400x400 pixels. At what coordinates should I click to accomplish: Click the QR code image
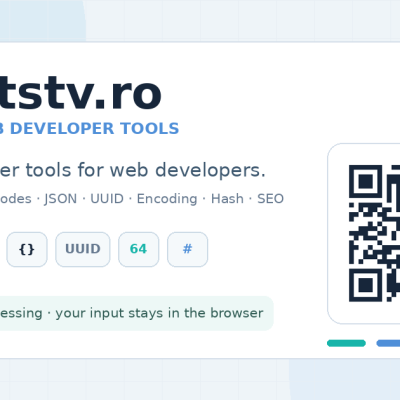pos(374,233)
